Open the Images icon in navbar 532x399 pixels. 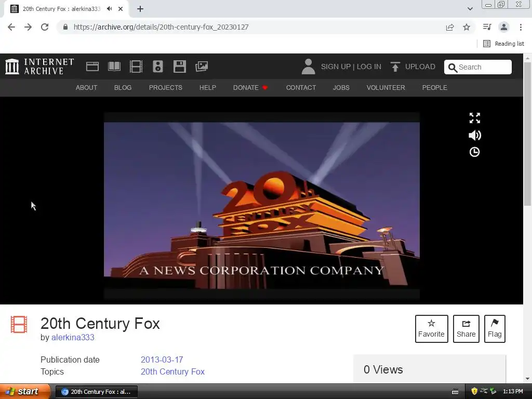202,66
